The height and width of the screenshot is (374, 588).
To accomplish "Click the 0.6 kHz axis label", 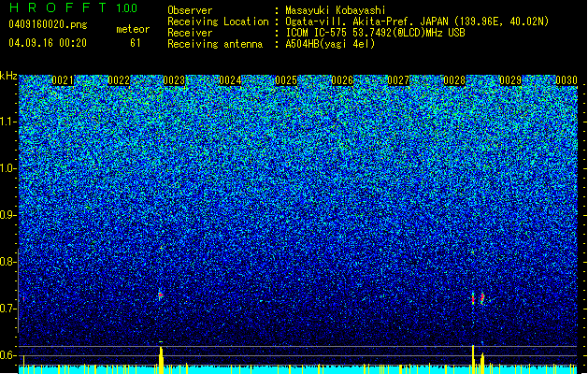I will coord(8,355).
